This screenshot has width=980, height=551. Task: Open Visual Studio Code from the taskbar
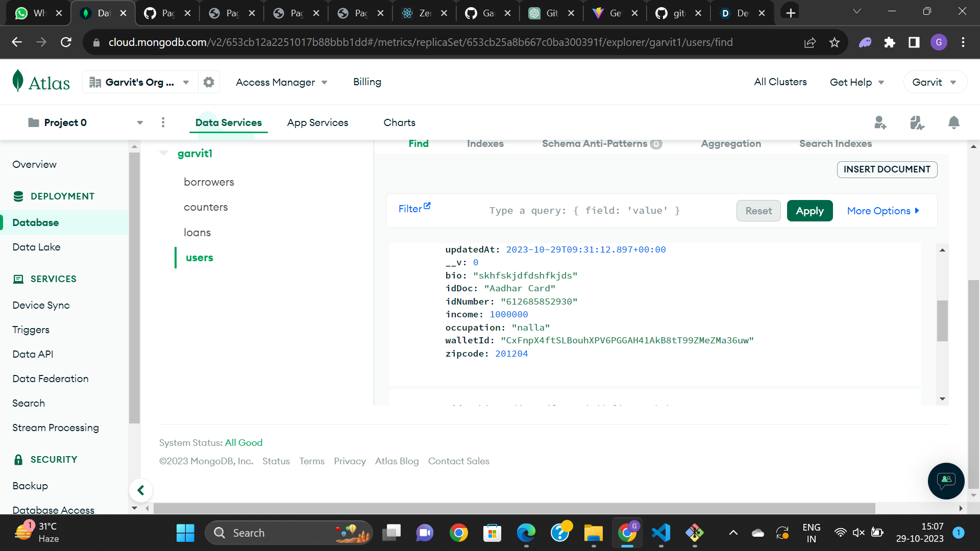pos(661,533)
